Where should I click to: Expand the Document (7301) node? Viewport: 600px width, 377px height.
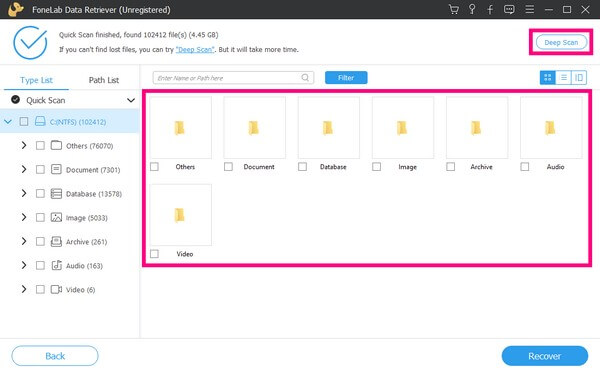(x=24, y=169)
